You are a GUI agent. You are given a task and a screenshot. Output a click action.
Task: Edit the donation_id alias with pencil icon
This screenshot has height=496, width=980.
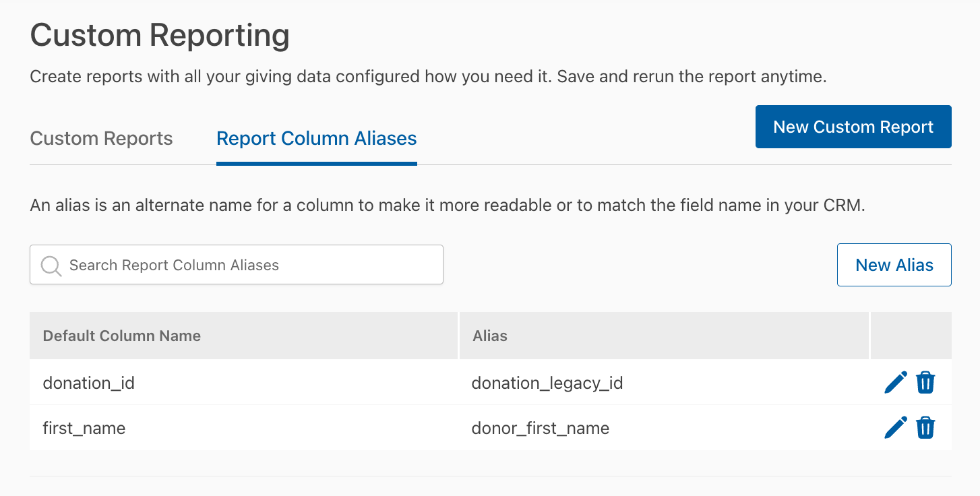point(896,383)
